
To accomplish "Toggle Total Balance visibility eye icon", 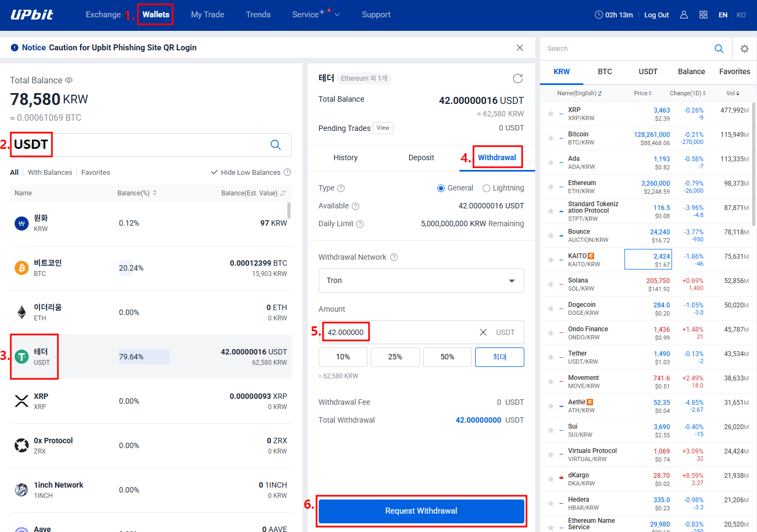I will (x=69, y=80).
